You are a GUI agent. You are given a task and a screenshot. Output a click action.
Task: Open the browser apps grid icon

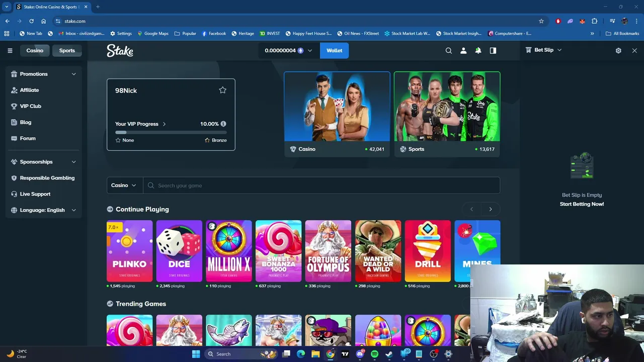(7, 33)
